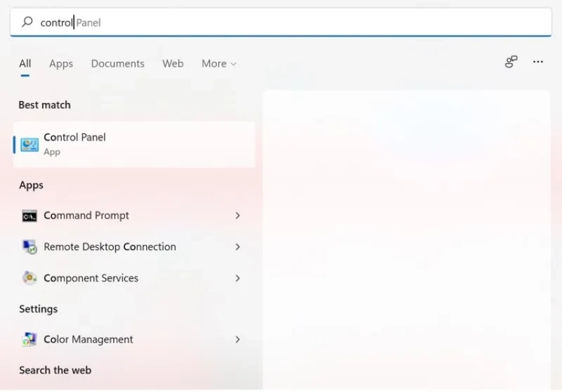Open the Control Panel app icon
The height and width of the screenshot is (392, 562).
[30, 145]
